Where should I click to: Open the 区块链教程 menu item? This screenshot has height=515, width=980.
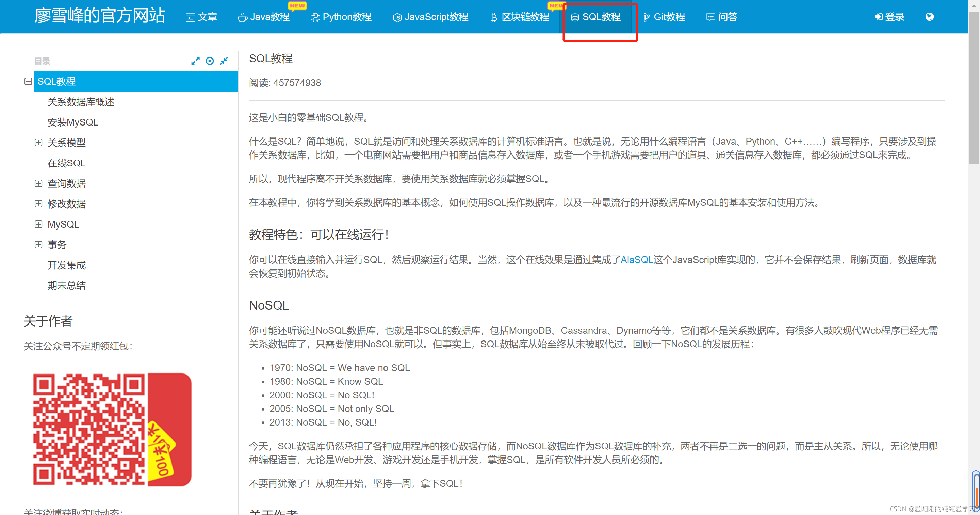click(520, 17)
